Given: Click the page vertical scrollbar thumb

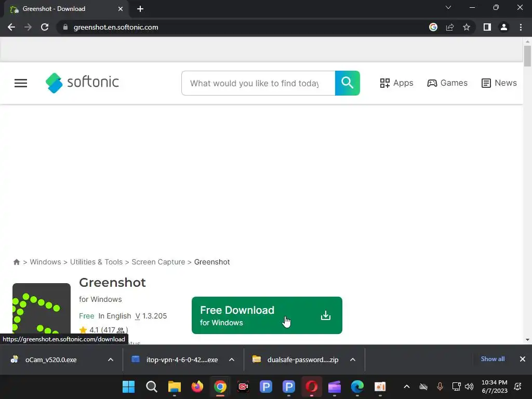Looking at the screenshot, I should pyautogui.click(x=527, y=56).
